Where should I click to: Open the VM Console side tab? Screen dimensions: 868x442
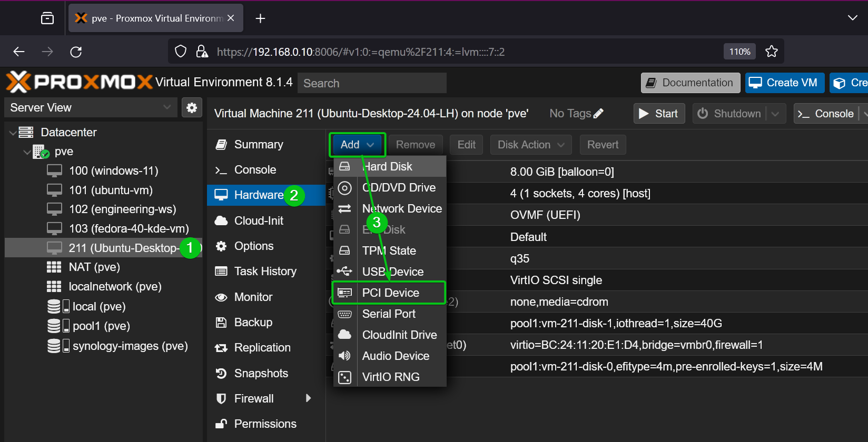click(267, 169)
